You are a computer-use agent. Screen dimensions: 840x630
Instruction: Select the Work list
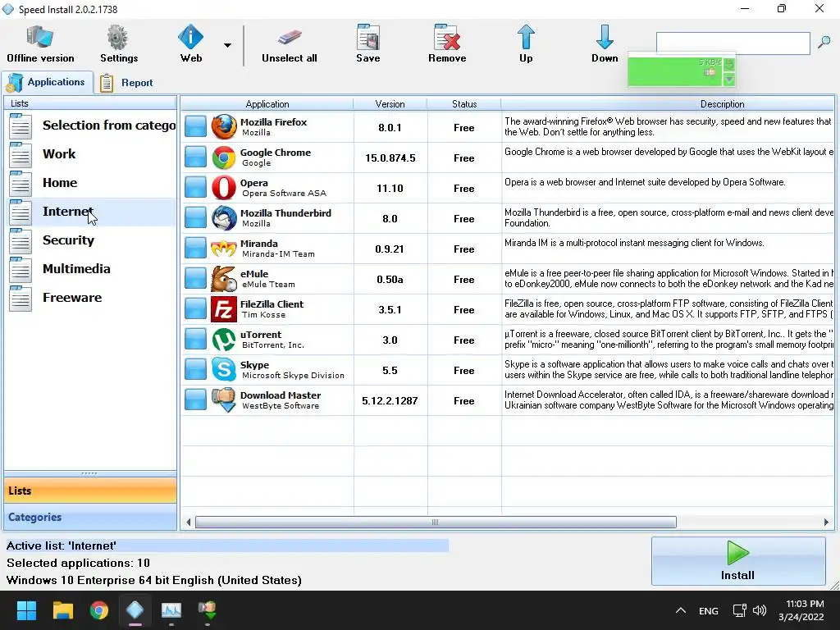pos(91,154)
